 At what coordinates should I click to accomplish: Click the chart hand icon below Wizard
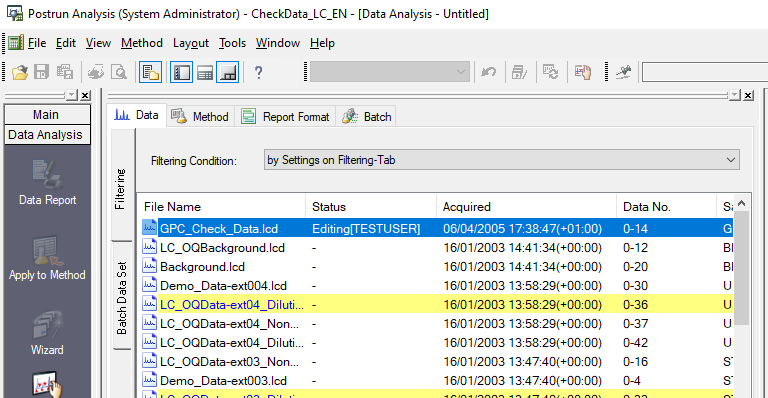coord(47,385)
